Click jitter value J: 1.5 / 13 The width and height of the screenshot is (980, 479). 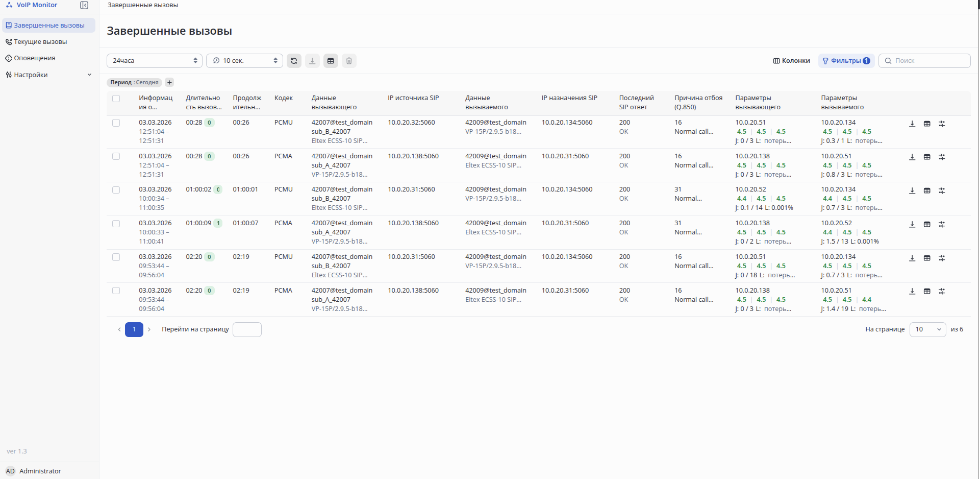click(834, 242)
